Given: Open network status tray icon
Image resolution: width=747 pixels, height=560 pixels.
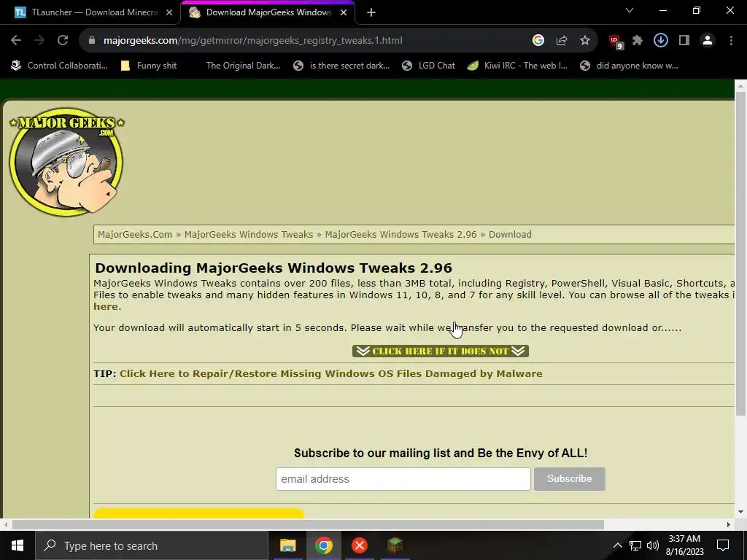Looking at the screenshot, I should (x=635, y=545).
